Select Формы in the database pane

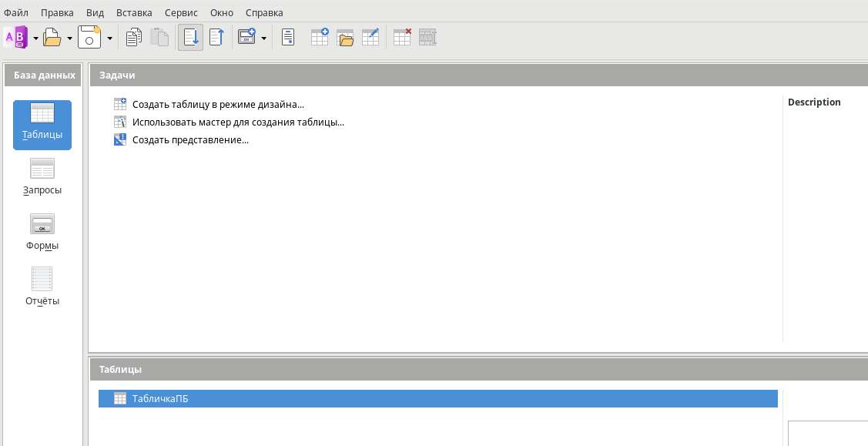[x=42, y=233]
